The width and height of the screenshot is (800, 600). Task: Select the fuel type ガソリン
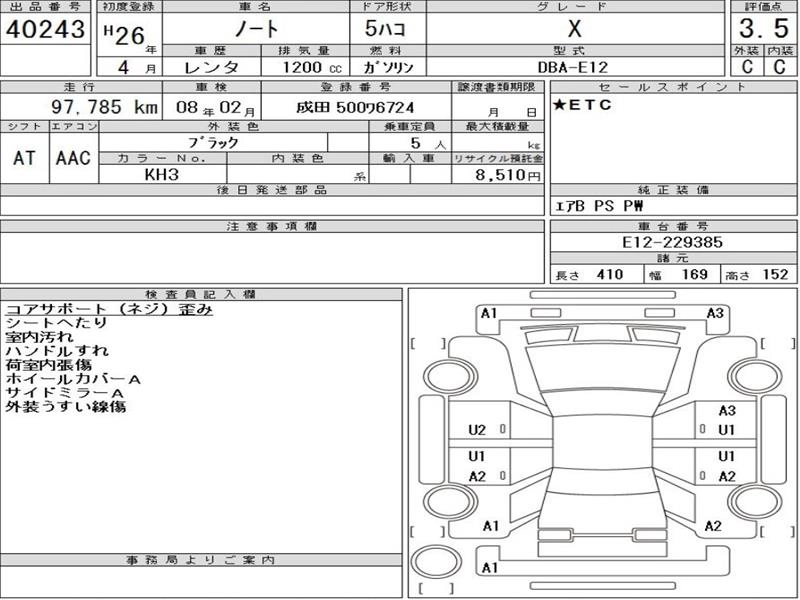pos(388,67)
